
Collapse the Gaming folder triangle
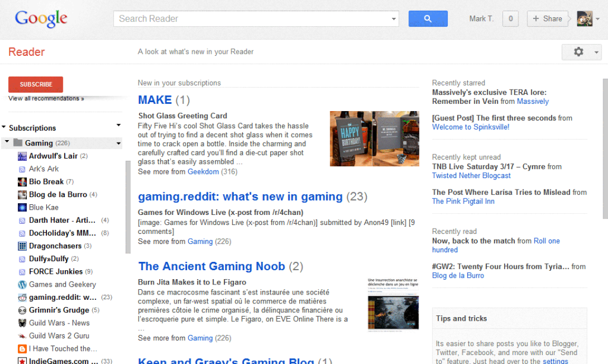tap(7, 142)
